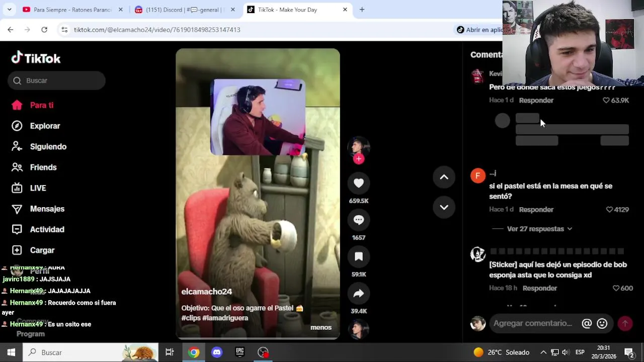Open the #clips hashtag
The width and height of the screenshot is (644, 362).
pos(191,318)
